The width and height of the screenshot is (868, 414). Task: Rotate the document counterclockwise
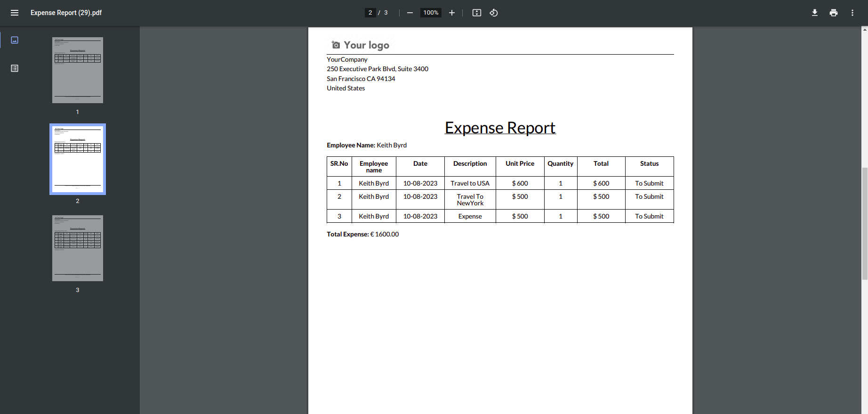(494, 13)
